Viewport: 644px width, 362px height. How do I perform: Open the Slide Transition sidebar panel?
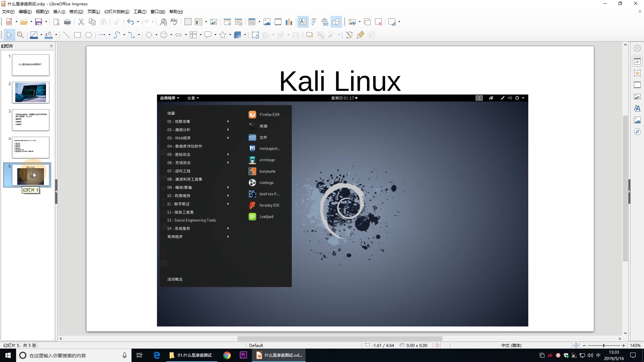(637, 85)
